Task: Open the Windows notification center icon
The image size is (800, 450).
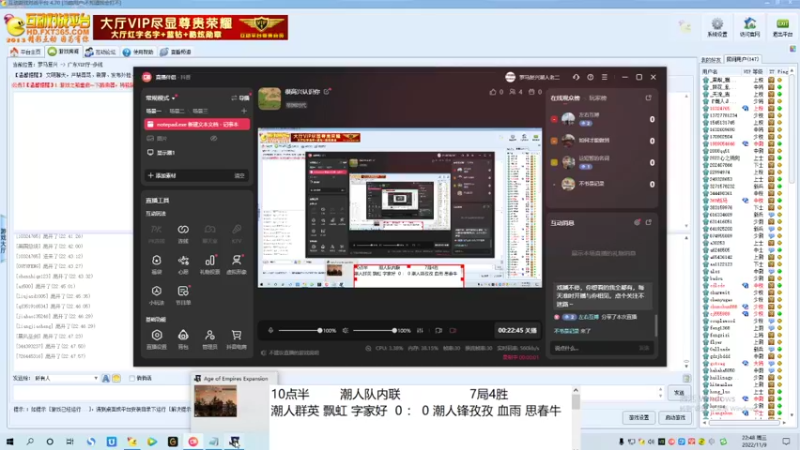Action: pyautogui.click(x=786, y=441)
